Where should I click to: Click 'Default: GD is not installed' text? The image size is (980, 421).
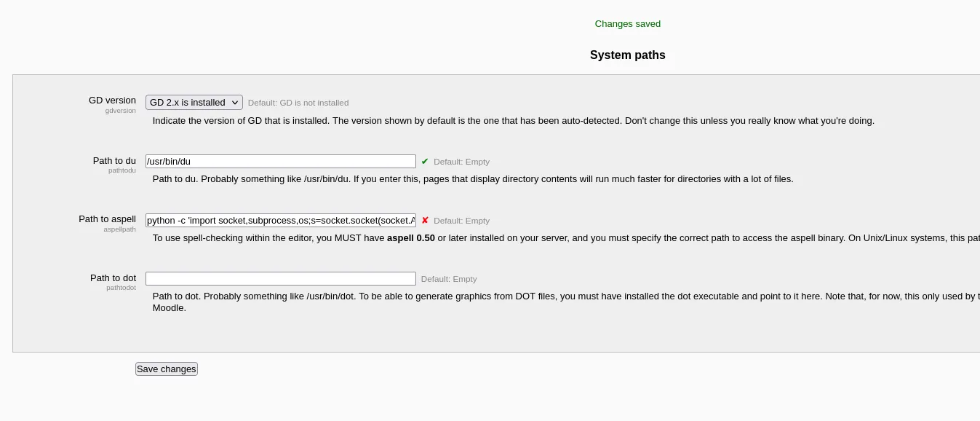click(298, 103)
